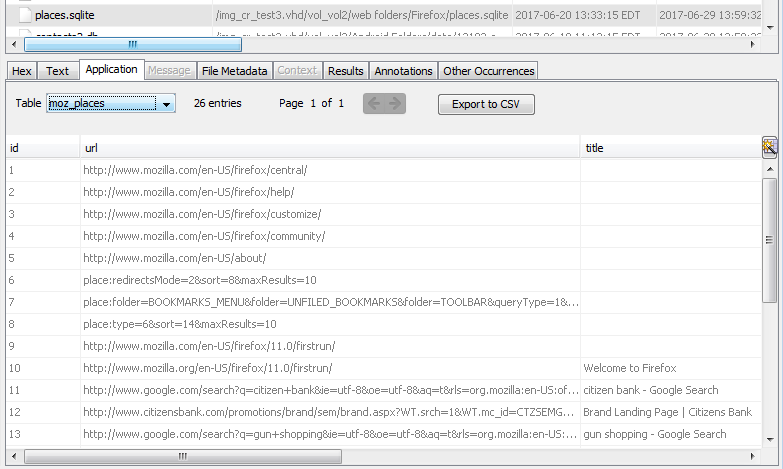This screenshot has width=783, height=469.
Task: Switch to the Results tab
Action: coord(346,71)
